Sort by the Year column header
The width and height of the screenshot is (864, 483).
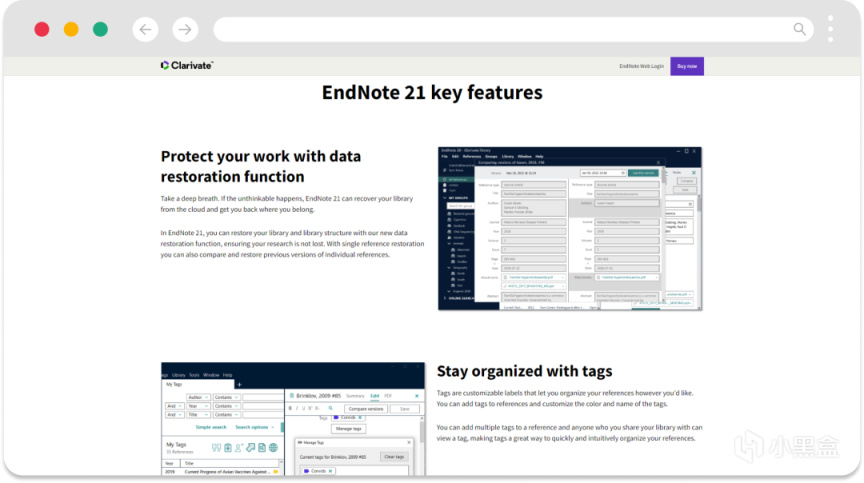point(170,463)
